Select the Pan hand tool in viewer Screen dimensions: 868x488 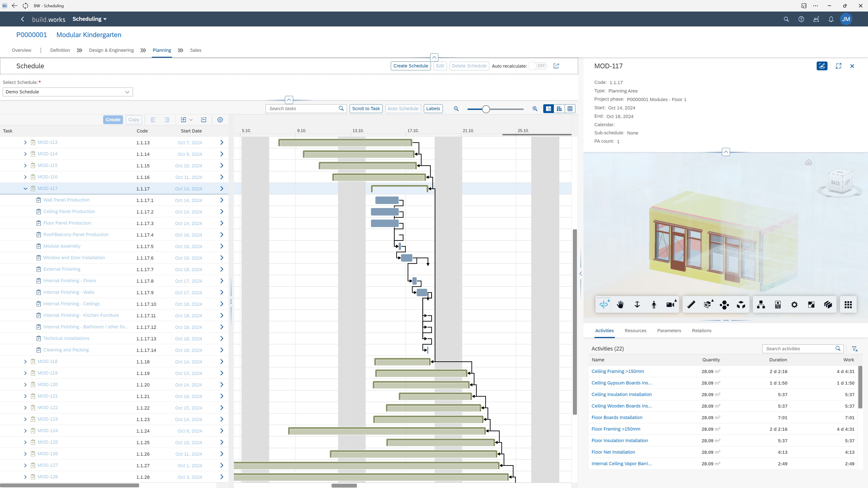coord(620,305)
